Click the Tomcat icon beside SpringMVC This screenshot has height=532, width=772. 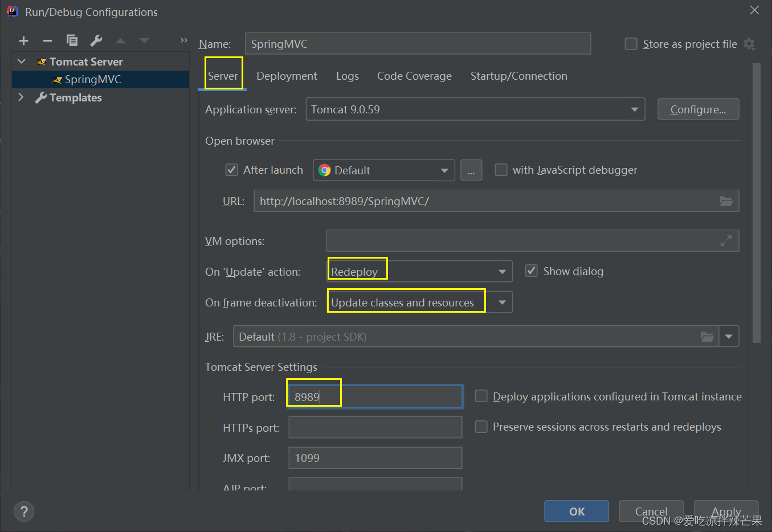click(x=56, y=80)
